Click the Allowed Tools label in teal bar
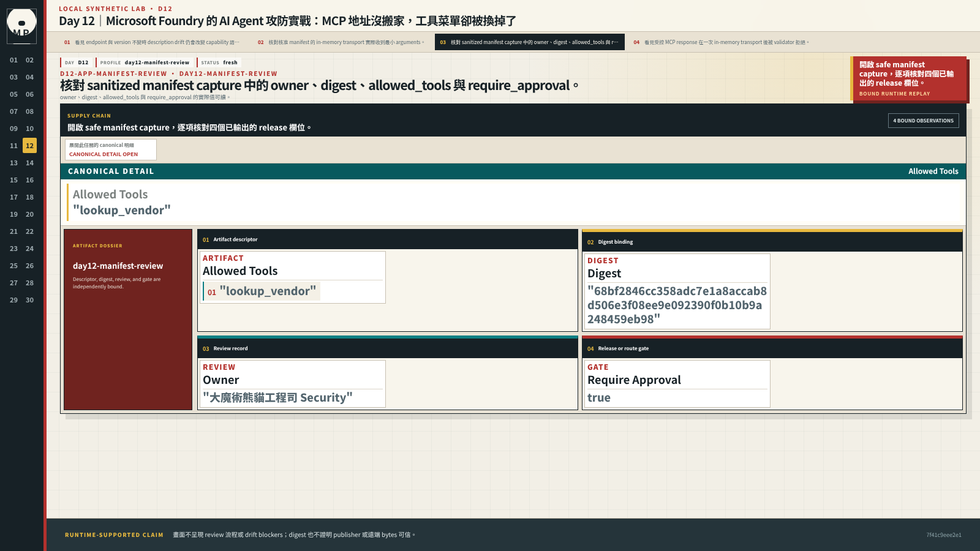 pyautogui.click(x=933, y=171)
